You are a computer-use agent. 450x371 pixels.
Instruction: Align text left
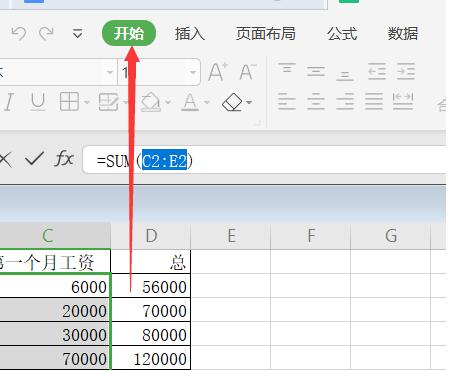[287, 101]
